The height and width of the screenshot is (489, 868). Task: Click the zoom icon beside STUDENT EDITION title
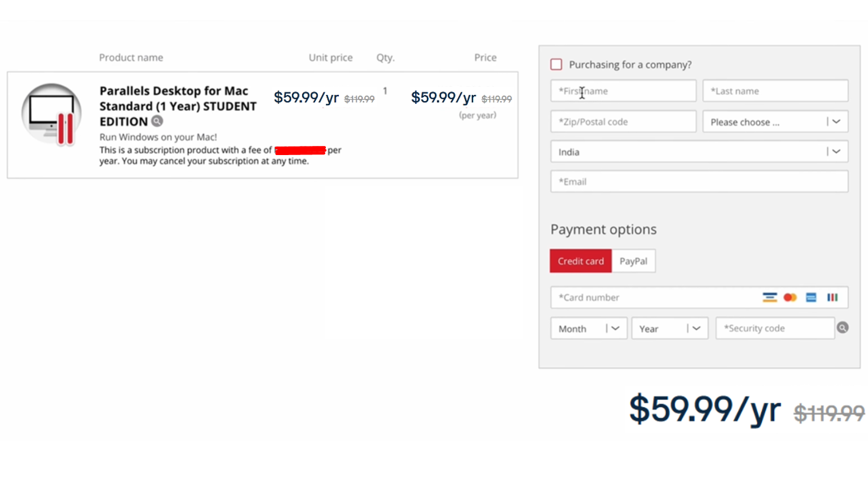click(x=157, y=121)
